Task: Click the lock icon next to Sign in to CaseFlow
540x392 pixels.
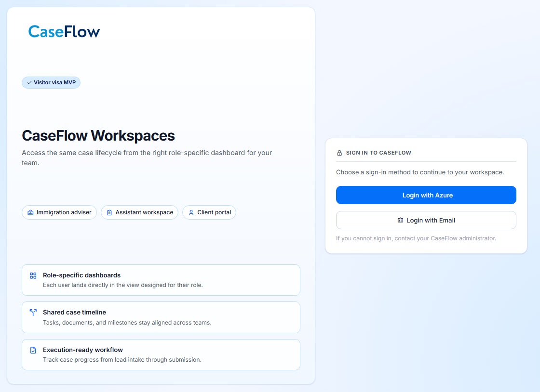Action: [x=339, y=153]
